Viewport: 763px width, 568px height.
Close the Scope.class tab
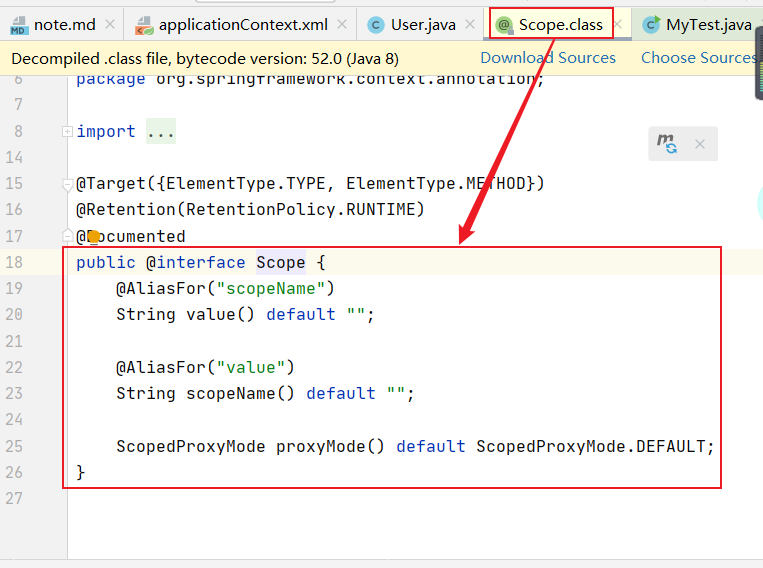point(618,24)
